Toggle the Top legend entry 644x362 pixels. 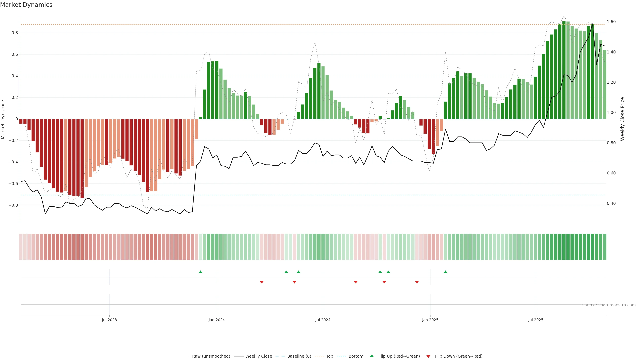pos(330,356)
